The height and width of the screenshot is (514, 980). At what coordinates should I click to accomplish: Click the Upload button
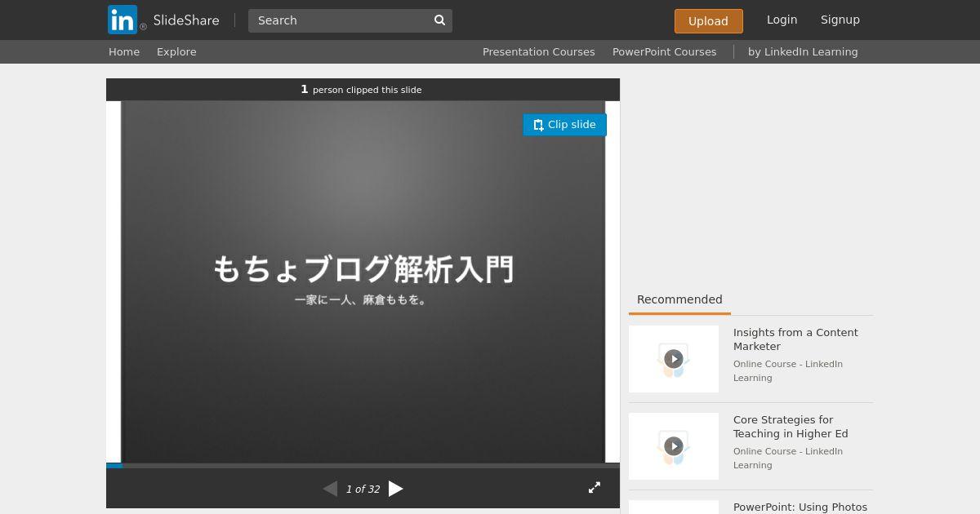click(708, 21)
